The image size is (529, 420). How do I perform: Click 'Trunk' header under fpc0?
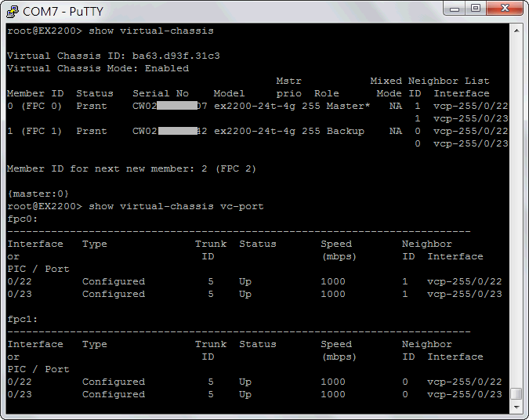pos(211,244)
